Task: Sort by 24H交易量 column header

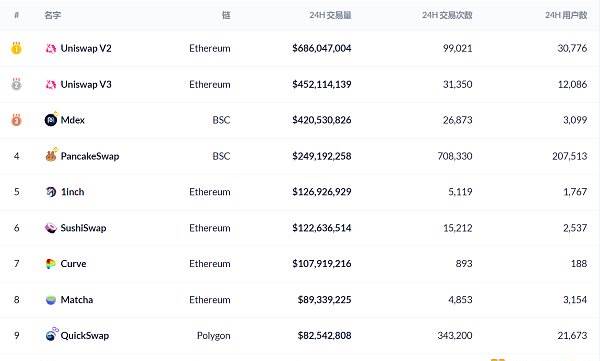Action: click(331, 15)
